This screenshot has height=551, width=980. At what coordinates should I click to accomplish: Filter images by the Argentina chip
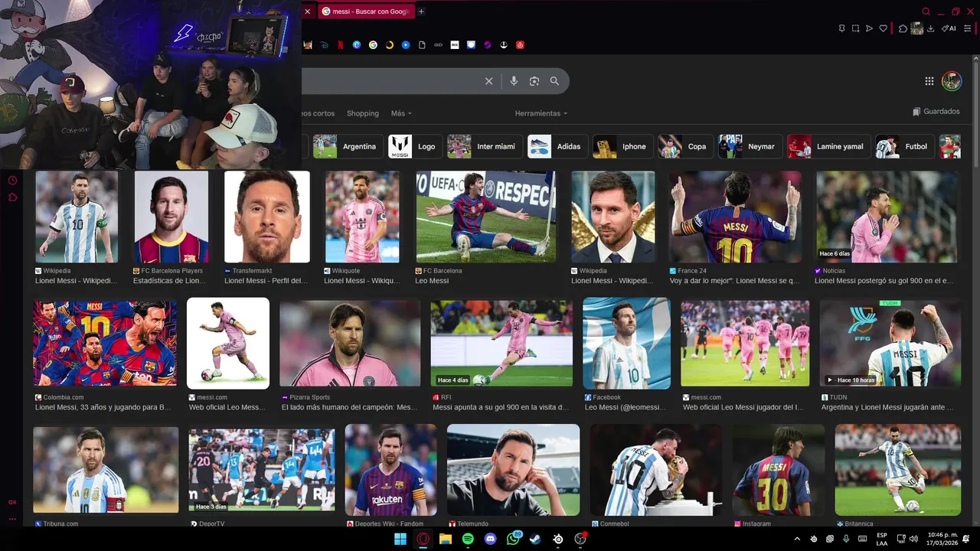click(347, 146)
